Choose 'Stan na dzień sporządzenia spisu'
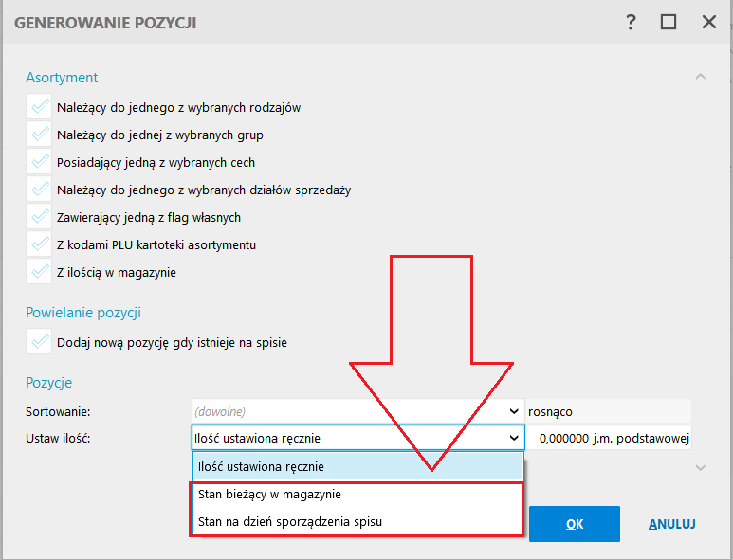Screen dimensions: 733x560 click(357, 521)
